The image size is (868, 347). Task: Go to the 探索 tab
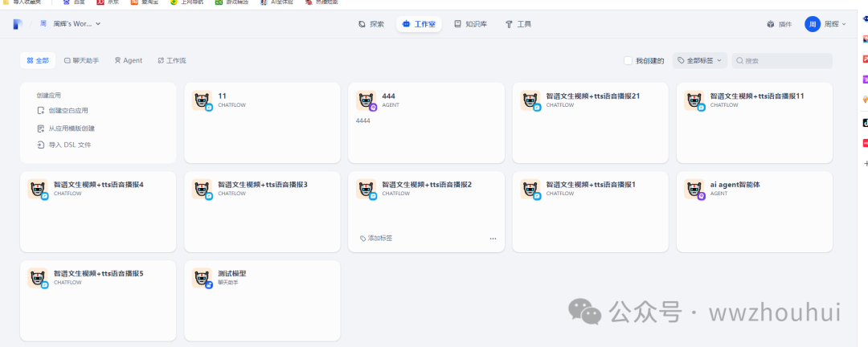(371, 24)
